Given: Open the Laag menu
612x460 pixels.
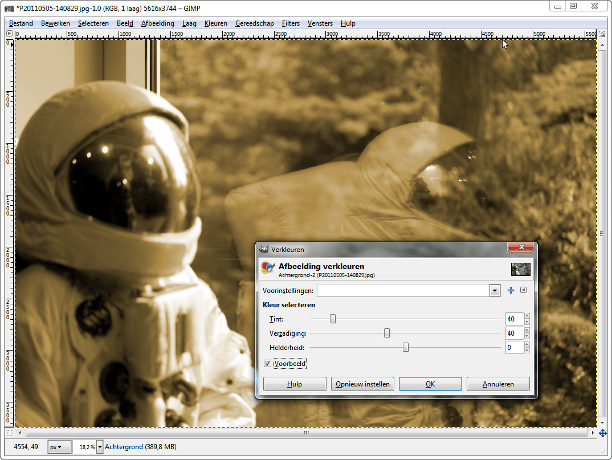Looking at the screenshot, I should pyautogui.click(x=189, y=23).
